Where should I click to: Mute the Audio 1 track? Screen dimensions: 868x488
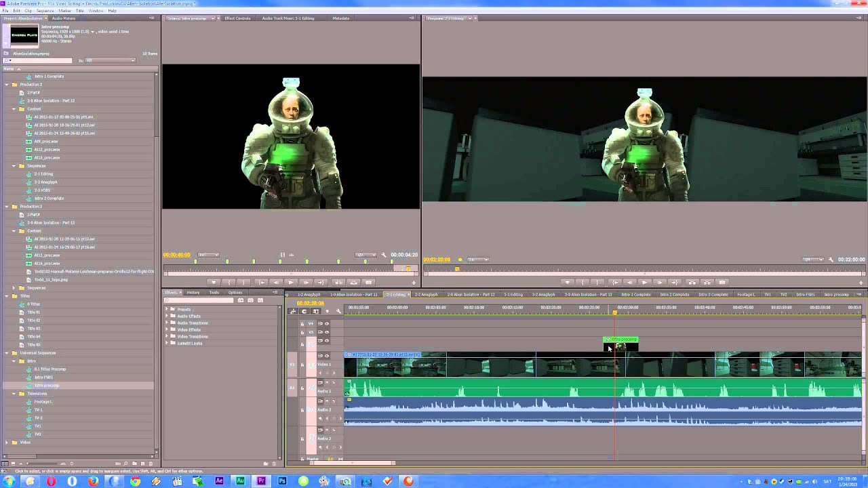coord(326,383)
